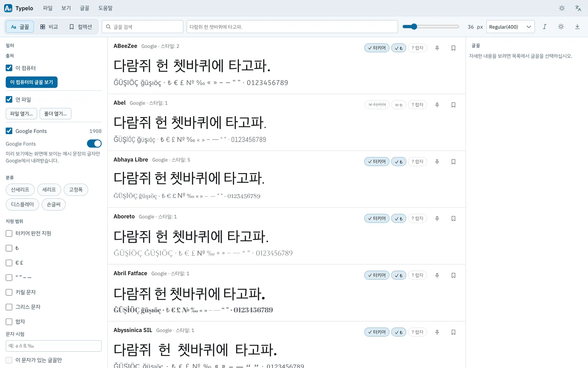Uncheck the 연 파일 checkbox
Viewport: 588px width, 368px height.
click(x=9, y=99)
